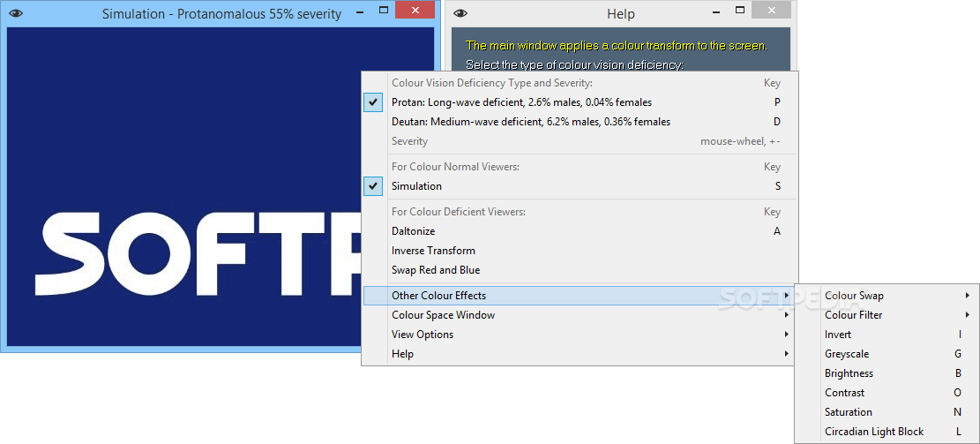Image resolution: width=980 pixels, height=444 pixels.
Task: Apply the Greyscale colour effect
Action: [x=847, y=354]
